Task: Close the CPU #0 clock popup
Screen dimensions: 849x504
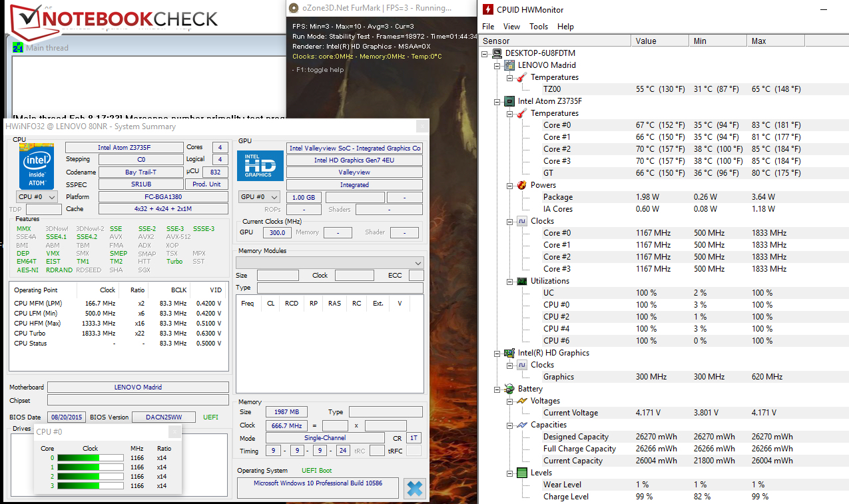Action: click(x=174, y=431)
